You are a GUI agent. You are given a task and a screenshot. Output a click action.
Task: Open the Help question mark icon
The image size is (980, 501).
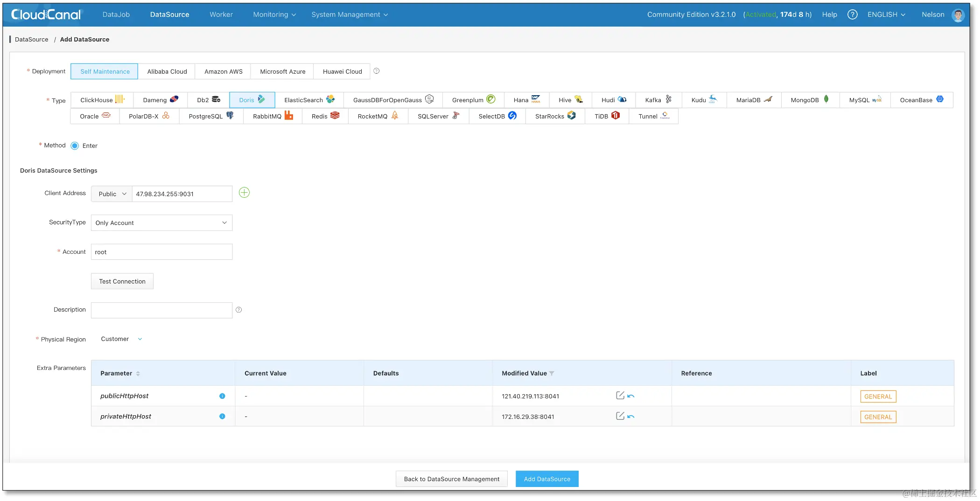(852, 14)
